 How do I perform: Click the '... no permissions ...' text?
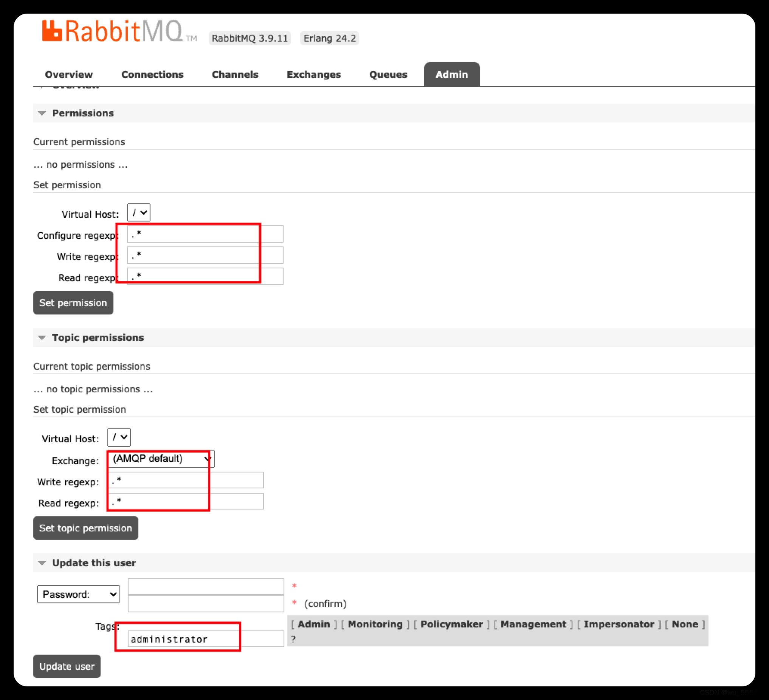[81, 165]
